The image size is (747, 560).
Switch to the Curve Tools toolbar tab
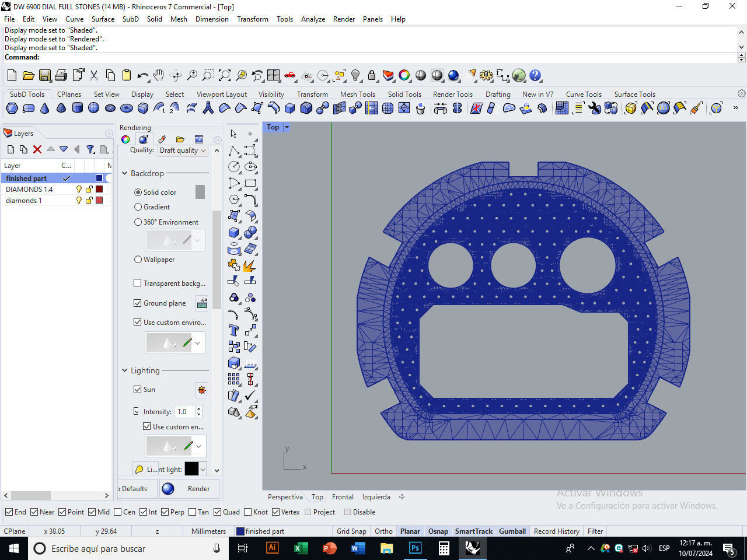pos(584,94)
